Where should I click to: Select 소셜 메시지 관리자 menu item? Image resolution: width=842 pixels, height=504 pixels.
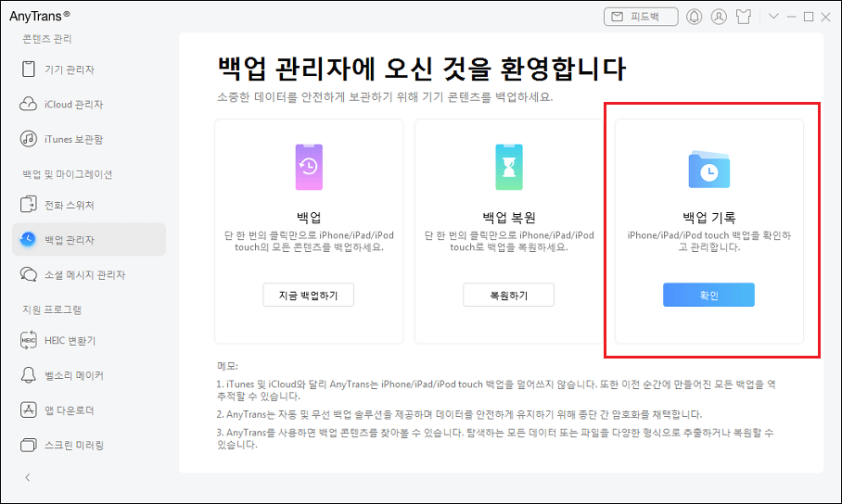89,274
